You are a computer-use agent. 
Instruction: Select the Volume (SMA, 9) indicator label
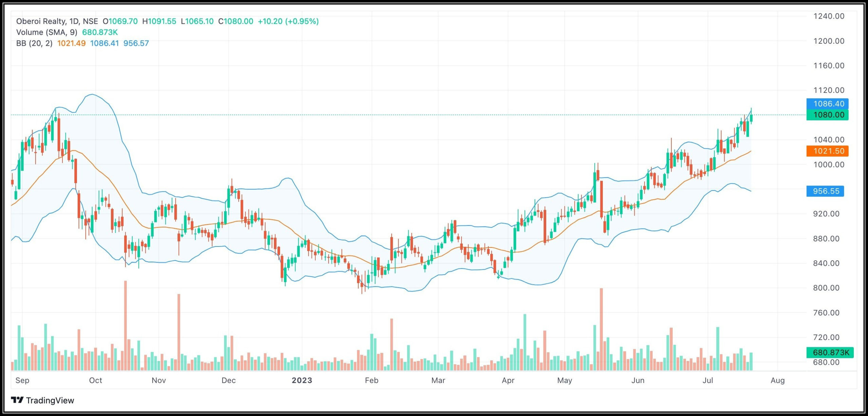[47, 32]
